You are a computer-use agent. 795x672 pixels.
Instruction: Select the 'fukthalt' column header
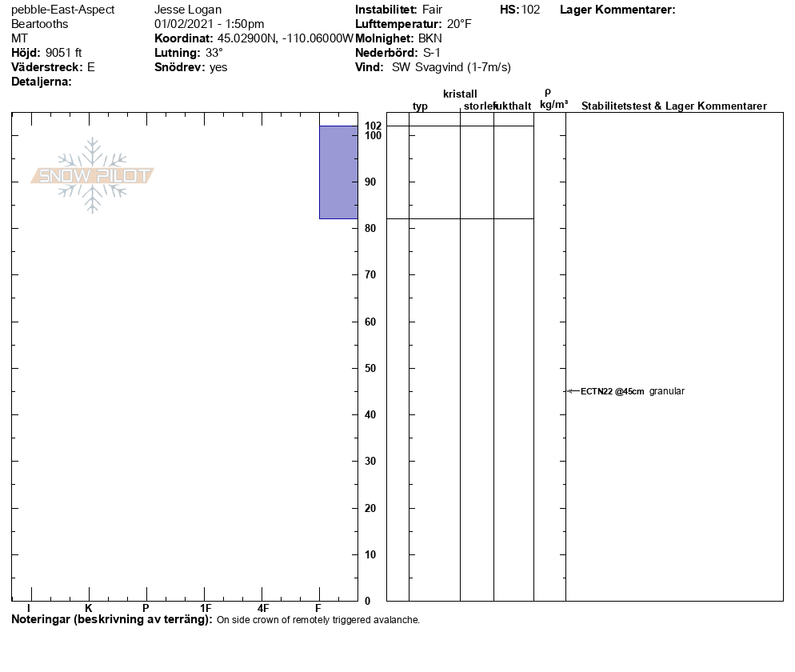pos(513,106)
